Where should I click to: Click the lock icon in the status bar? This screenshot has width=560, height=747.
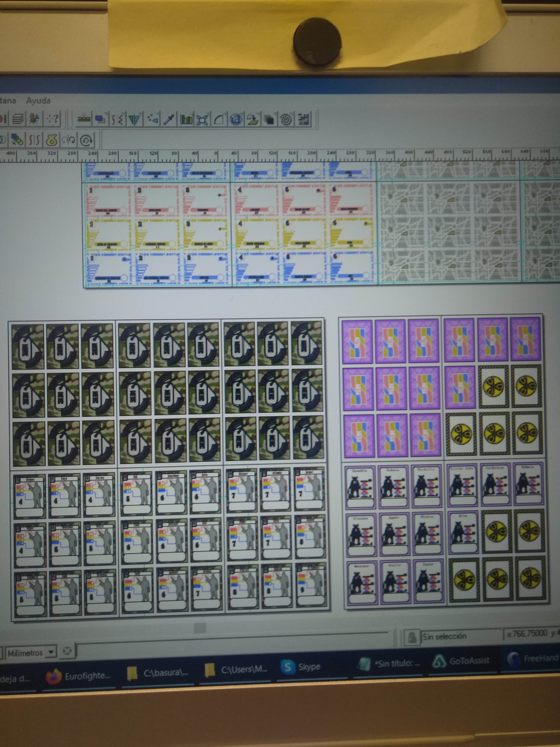[412, 637]
